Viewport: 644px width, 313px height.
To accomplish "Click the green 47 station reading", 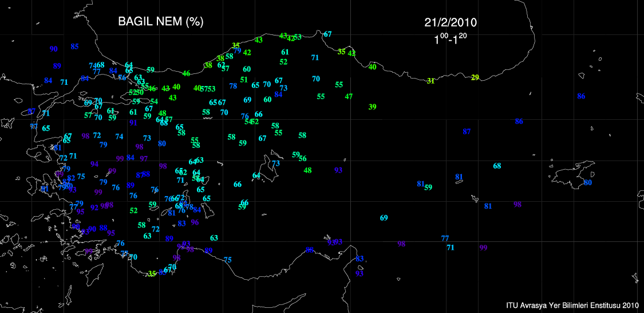I will 349,96.
